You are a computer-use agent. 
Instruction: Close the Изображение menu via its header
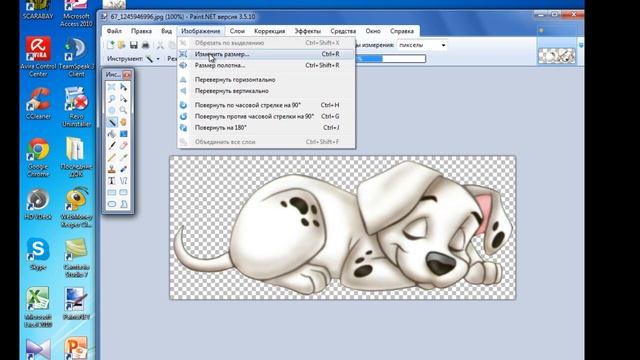click(200, 31)
